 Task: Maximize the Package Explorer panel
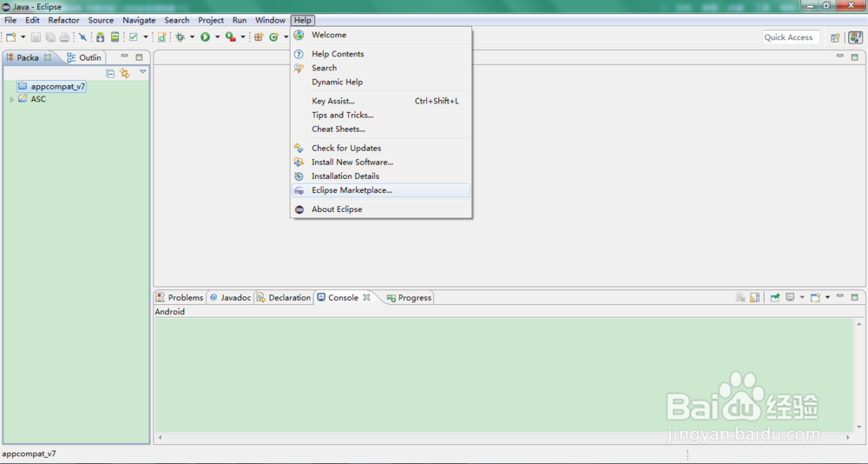pyautogui.click(x=139, y=57)
